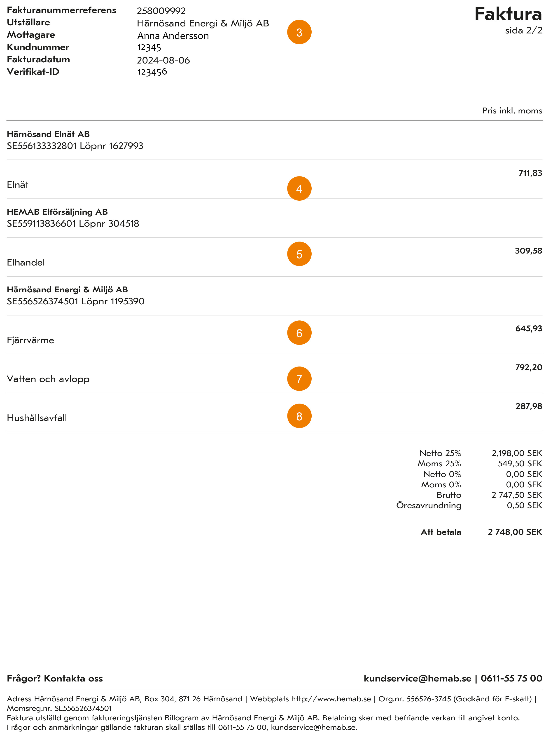
Task: Click the orange circle labeled 6
Action: tap(299, 332)
